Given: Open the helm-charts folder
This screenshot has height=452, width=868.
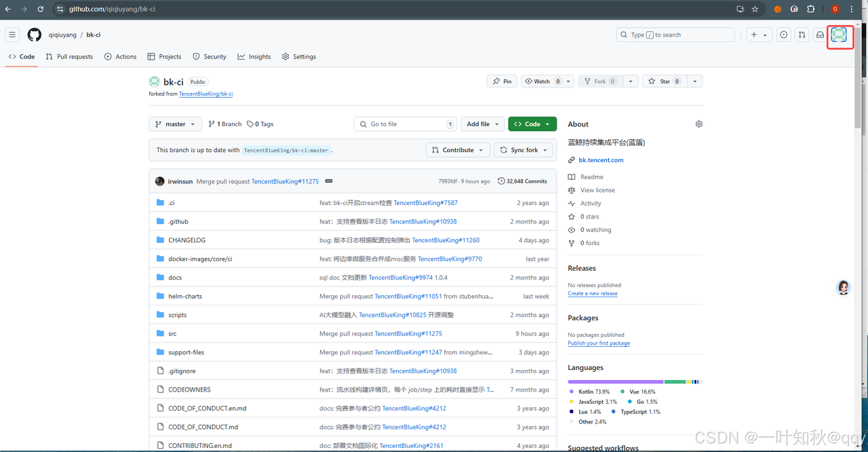Looking at the screenshot, I should click(x=185, y=297).
